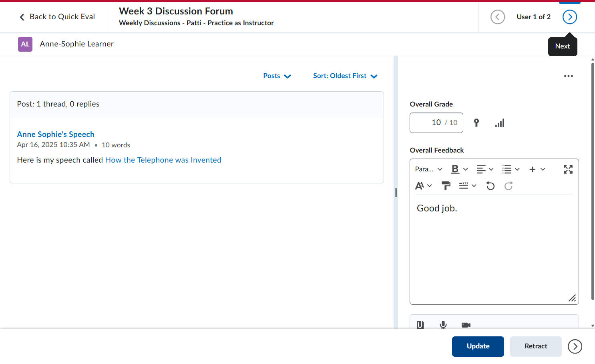Screen dimensions: 595x364
Task: Open the bulleted list dropdown
Action: coord(511,169)
